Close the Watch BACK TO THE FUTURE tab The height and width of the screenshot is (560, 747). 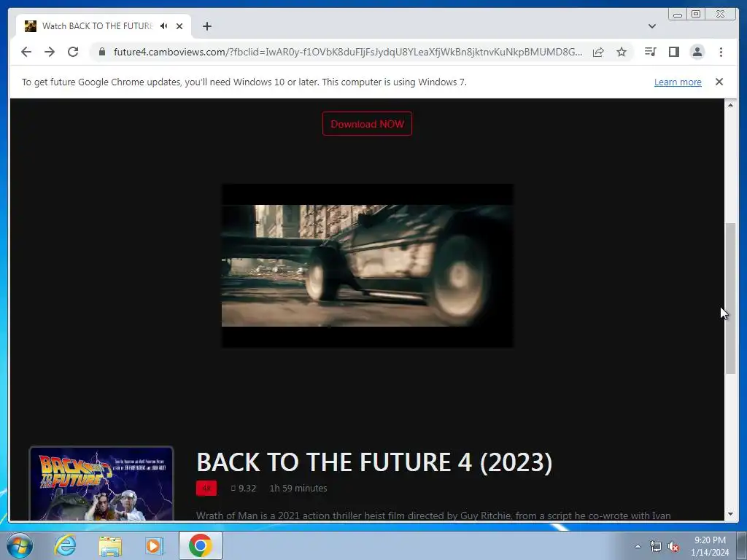(179, 26)
